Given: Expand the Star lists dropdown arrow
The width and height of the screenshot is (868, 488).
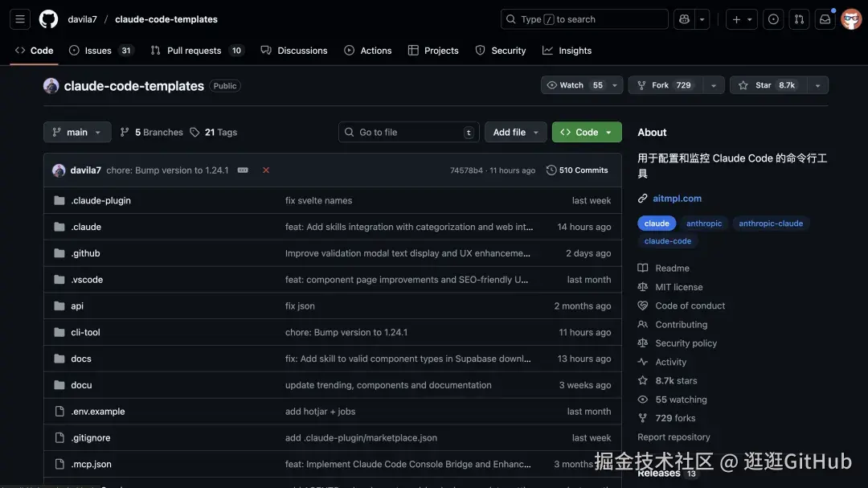Looking at the screenshot, I should tap(817, 85).
